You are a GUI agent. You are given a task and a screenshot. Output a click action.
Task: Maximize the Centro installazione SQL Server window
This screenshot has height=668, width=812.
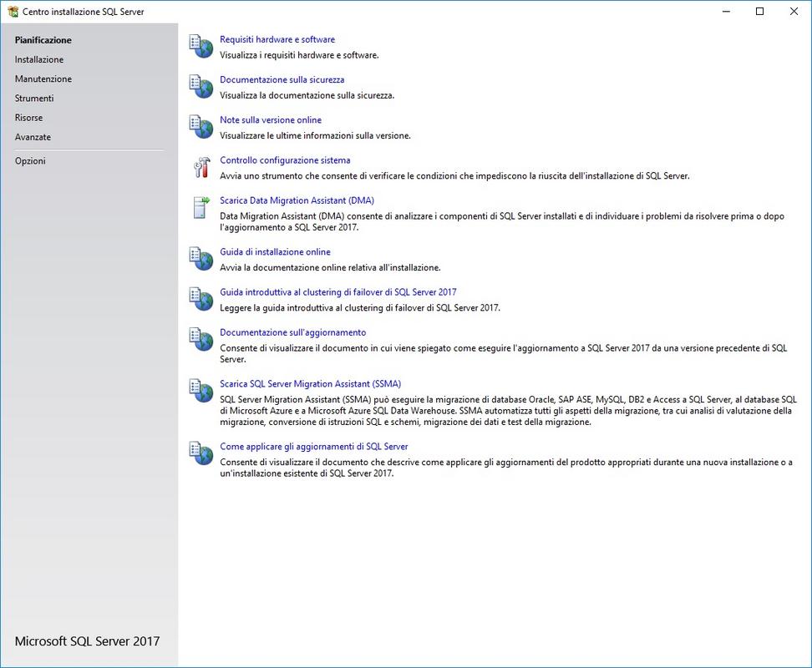point(759,12)
